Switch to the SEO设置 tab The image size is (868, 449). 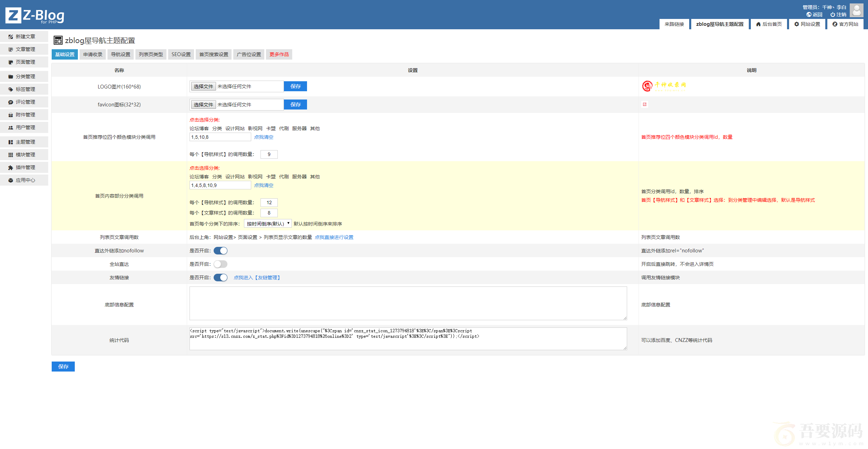point(181,54)
